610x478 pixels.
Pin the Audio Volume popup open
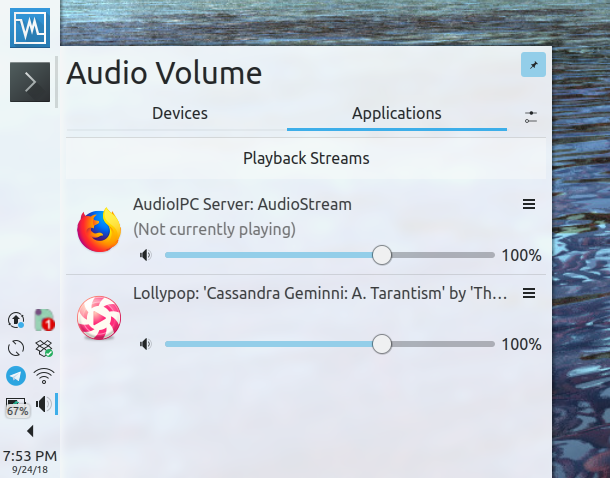[533, 65]
